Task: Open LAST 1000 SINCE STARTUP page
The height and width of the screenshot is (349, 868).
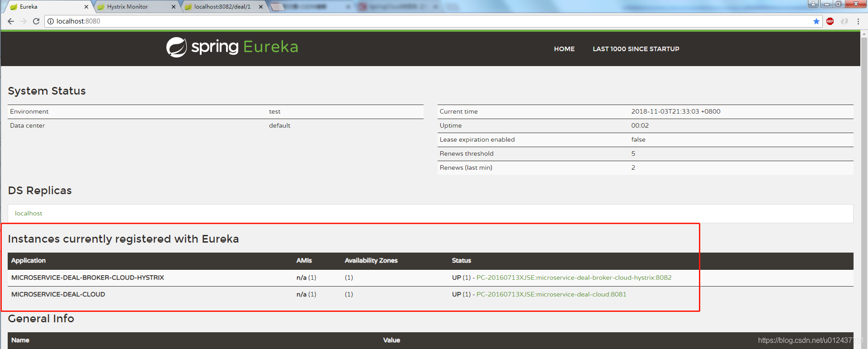Action: pyautogui.click(x=636, y=49)
